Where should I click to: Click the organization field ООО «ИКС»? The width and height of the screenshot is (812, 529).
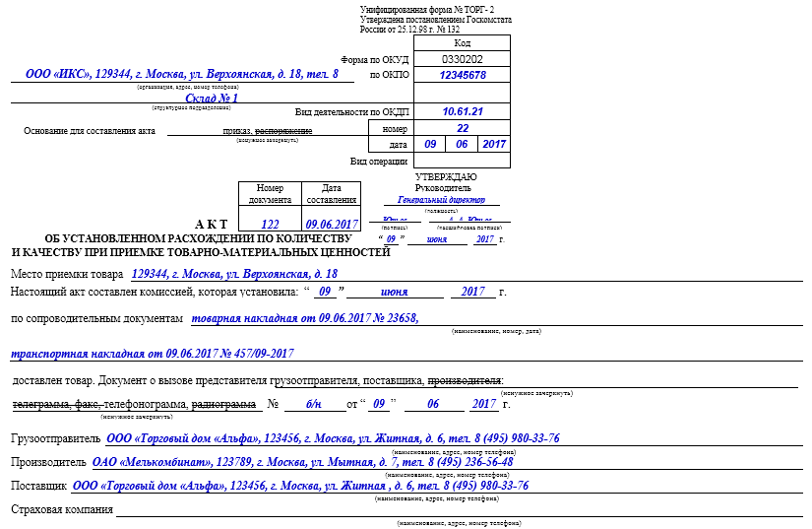[181, 74]
